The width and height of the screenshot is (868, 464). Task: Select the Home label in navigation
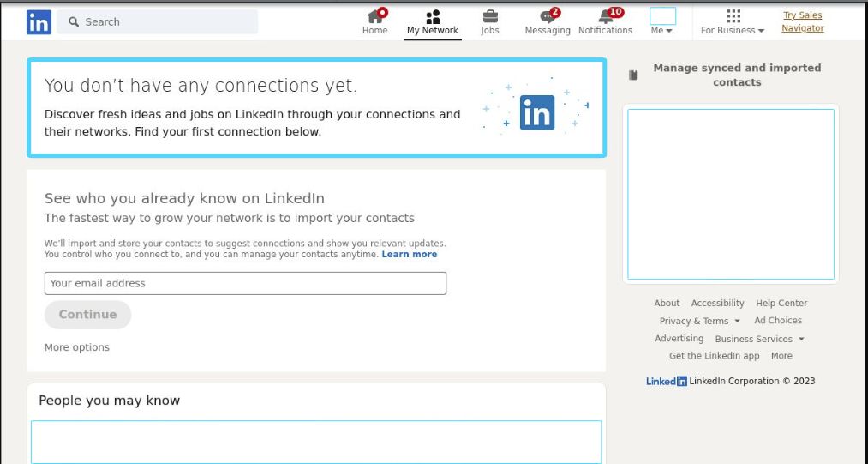374,31
